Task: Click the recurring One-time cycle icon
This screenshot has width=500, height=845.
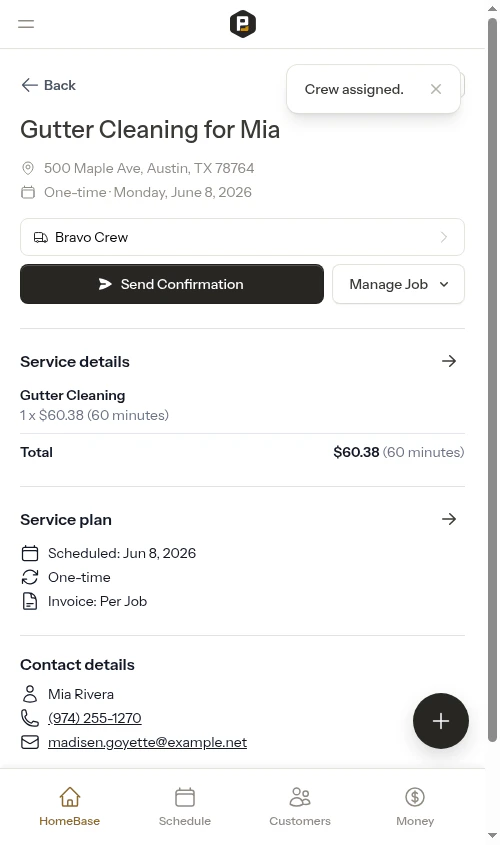Action: point(30,577)
